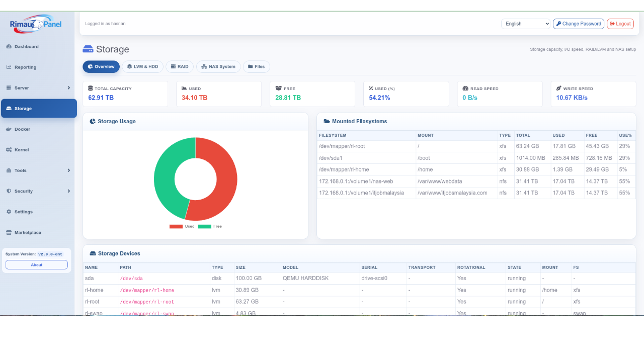Screen dimensions: 644x362
Task: Click the Rimau Panel logo
Action: 35,24
